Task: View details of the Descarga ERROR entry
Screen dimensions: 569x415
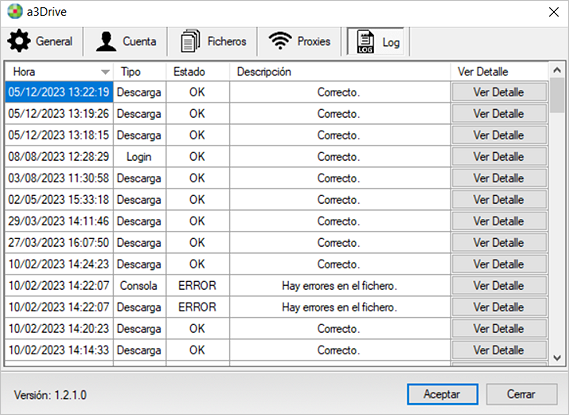Action: (x=499, y=307)
